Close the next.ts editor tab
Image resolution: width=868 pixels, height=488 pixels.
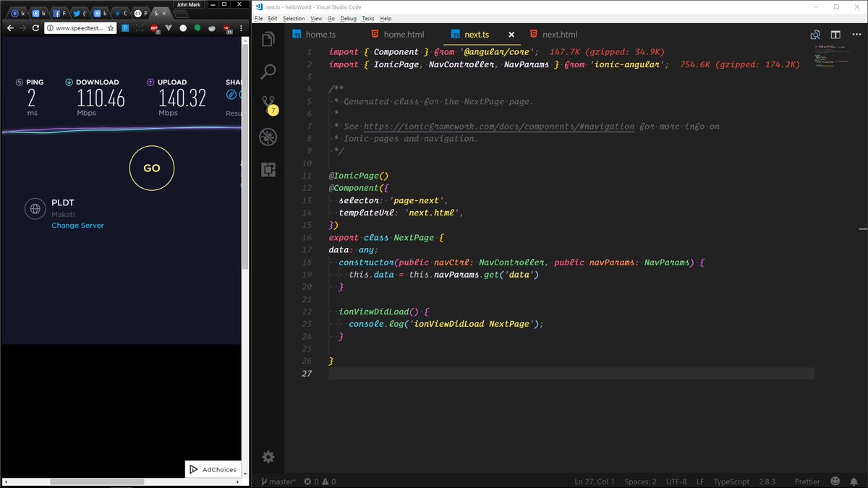(511, 35)
